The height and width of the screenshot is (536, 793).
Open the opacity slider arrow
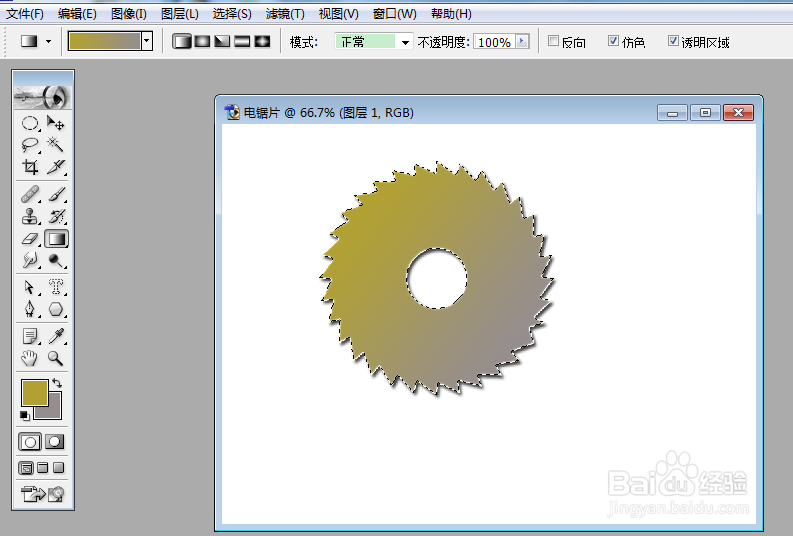pyautogui.click(x=522, y=41)
